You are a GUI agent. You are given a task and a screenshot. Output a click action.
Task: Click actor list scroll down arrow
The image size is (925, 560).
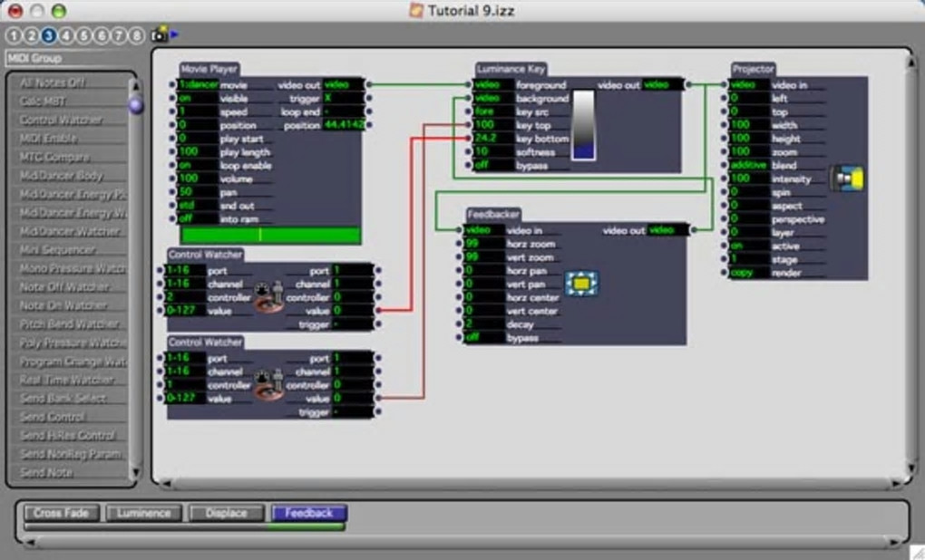coord(136,472)
